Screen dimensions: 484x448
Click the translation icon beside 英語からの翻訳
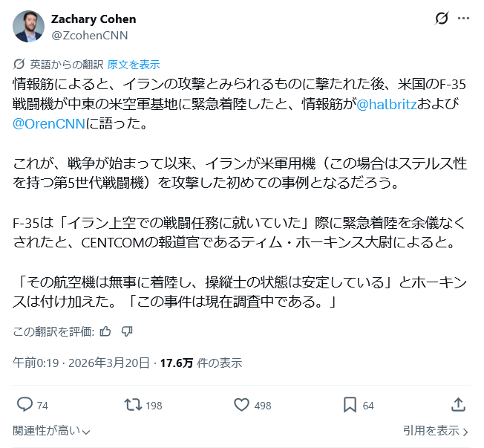(x=19, y=65)
